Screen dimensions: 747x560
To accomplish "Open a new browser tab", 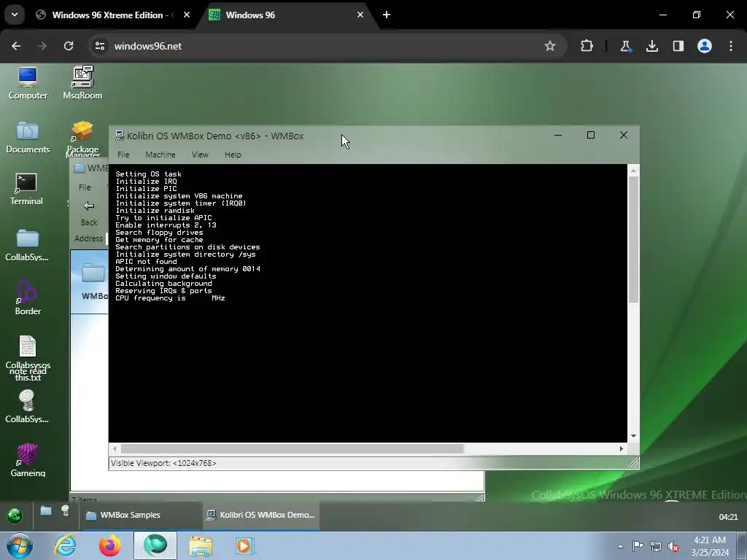I will [387, 15].
